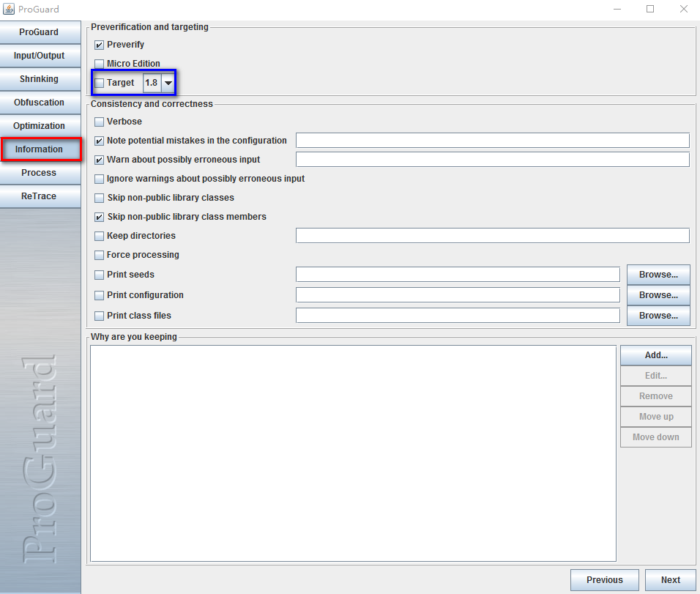Click Add... in Why are you keeping
Image resolution: width=700 pixels, height=594 pixels.
point(656,355)
